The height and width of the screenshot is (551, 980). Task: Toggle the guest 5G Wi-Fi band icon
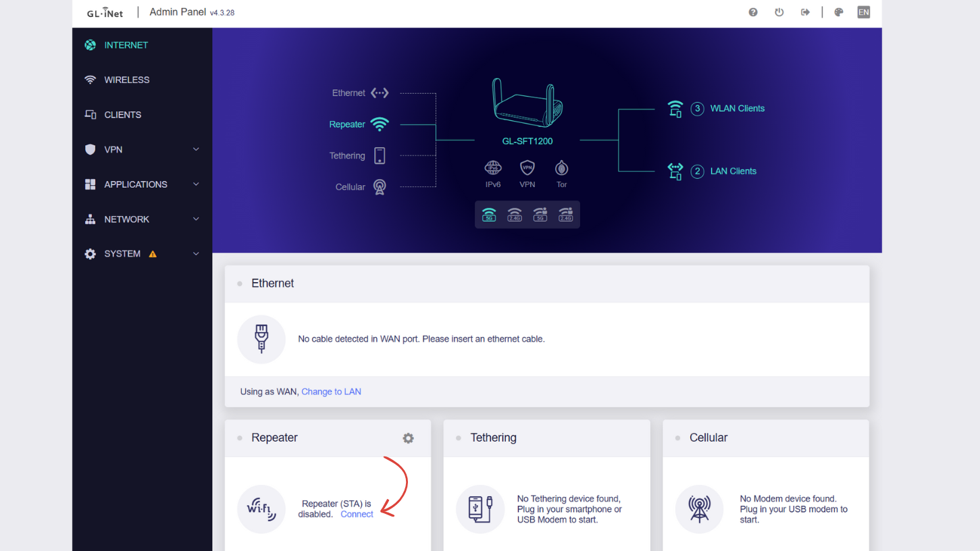pos(540,215)
